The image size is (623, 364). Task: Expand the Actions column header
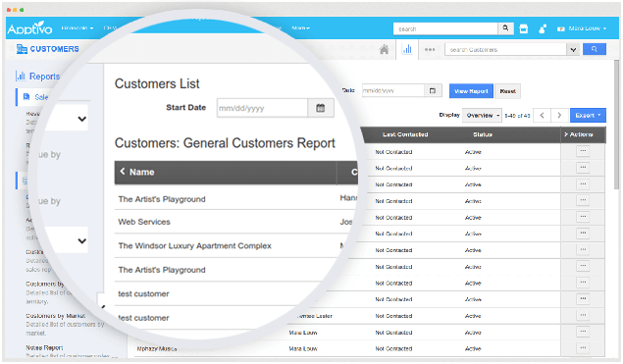coord(579,134)
